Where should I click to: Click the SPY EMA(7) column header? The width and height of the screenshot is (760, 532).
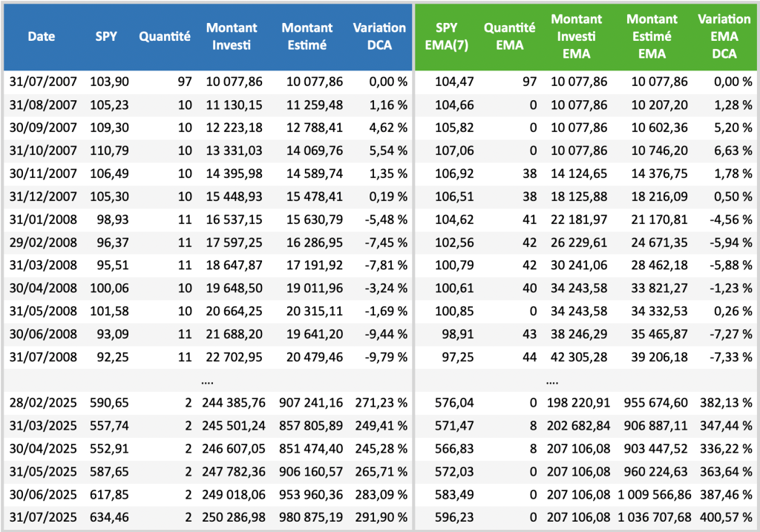447,37
